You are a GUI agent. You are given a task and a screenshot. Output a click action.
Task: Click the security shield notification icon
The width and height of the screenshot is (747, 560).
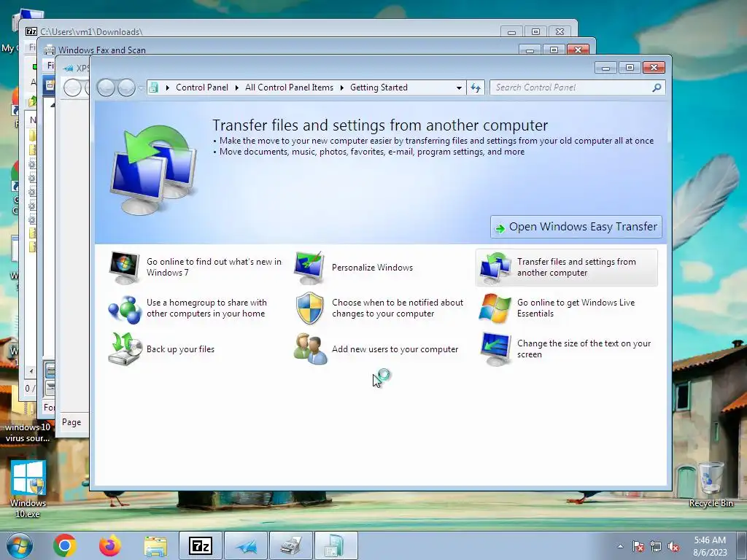click(309, 308)
